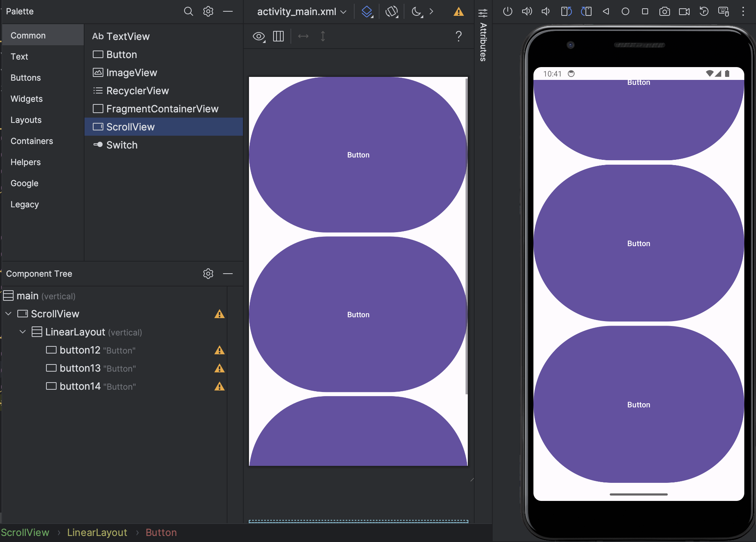Click the layout warning triangle in toolbar
Viewport: 756px width, 542px height.
pyautogui.click(x=458, y=12)
